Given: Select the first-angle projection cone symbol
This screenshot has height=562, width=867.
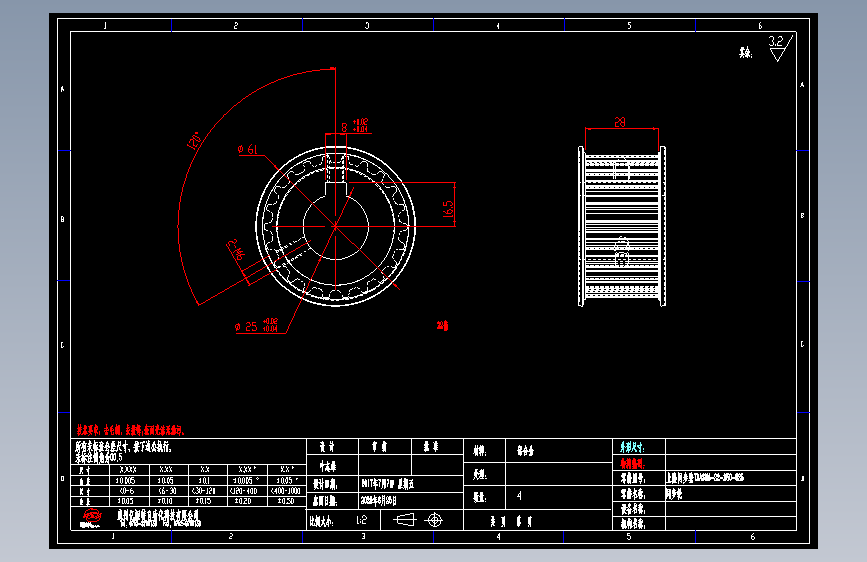Looking at the screenshot, I should tap(404, 520).
